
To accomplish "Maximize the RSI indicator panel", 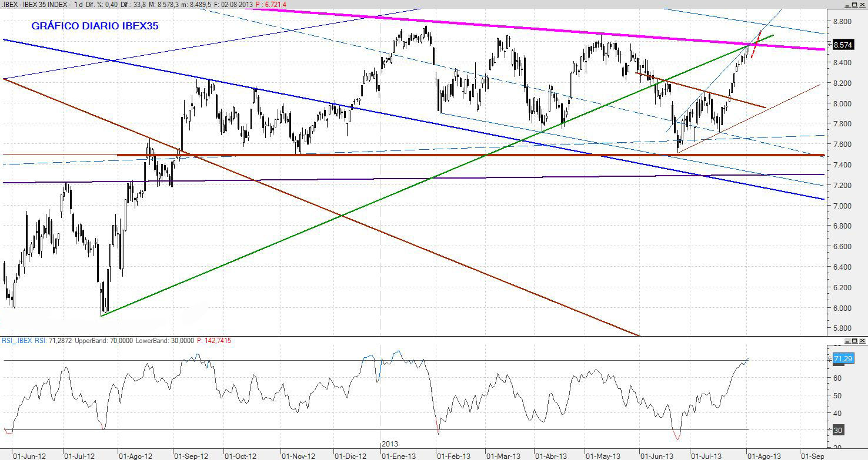I will point(854,341).
